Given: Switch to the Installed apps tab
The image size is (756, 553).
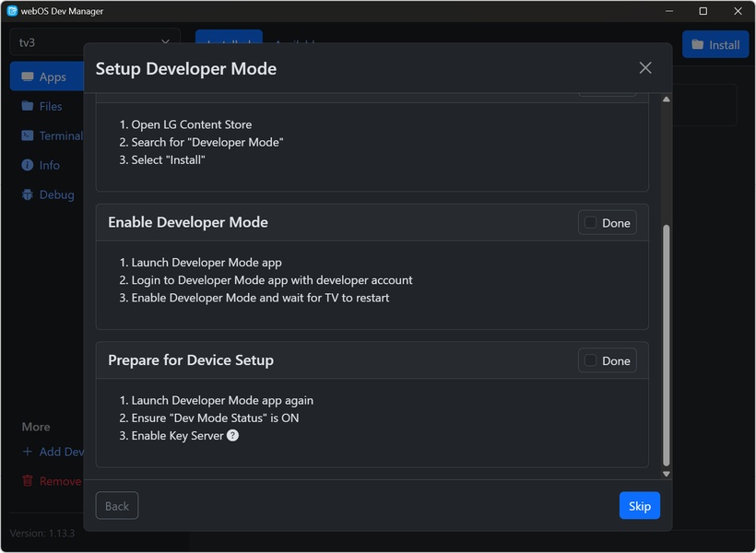Looking at the screenshot, I should point(229,43).
